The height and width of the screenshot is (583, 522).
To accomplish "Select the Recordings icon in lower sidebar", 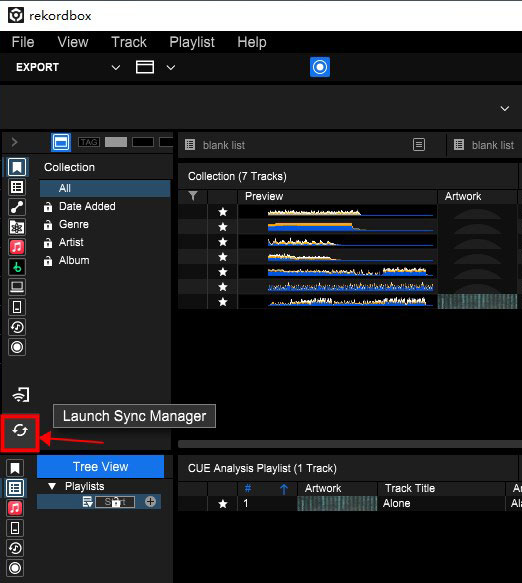I will point(15,568).
